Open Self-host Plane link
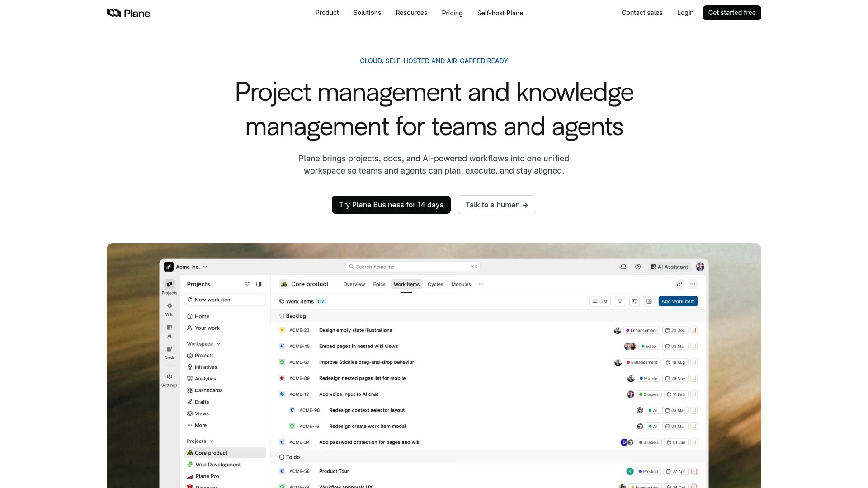 pos(500,13)
